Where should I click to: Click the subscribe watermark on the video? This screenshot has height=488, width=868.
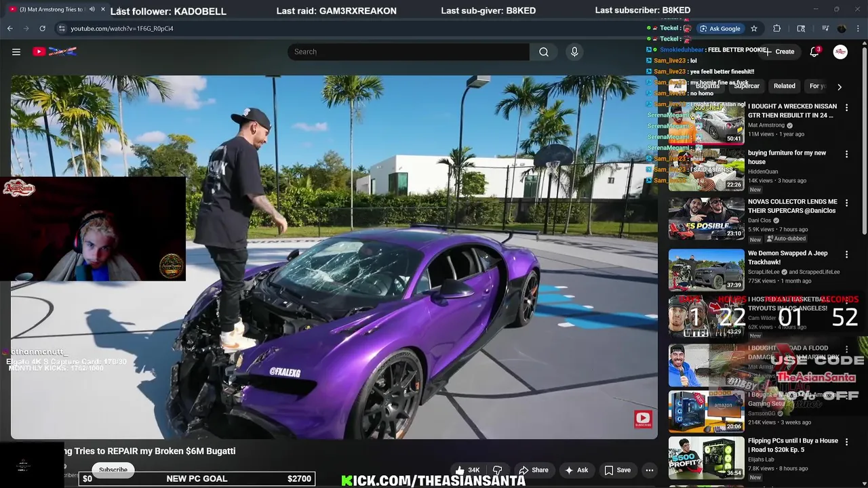pyautogui.click(x=643, y=419)
